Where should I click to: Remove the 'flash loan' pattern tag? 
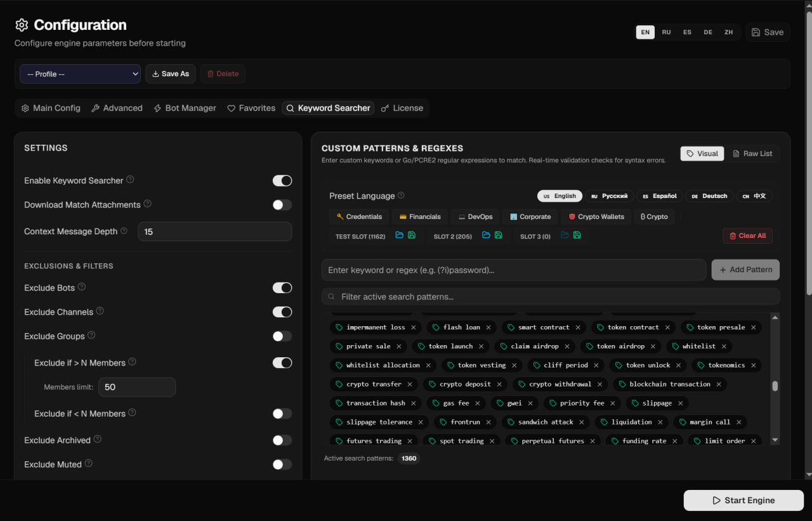(488, 327)
